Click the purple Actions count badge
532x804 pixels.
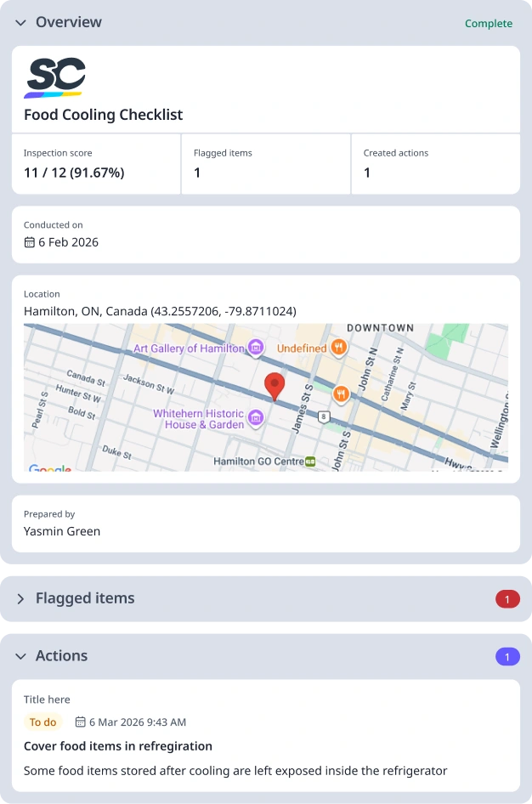coord(507,657)
